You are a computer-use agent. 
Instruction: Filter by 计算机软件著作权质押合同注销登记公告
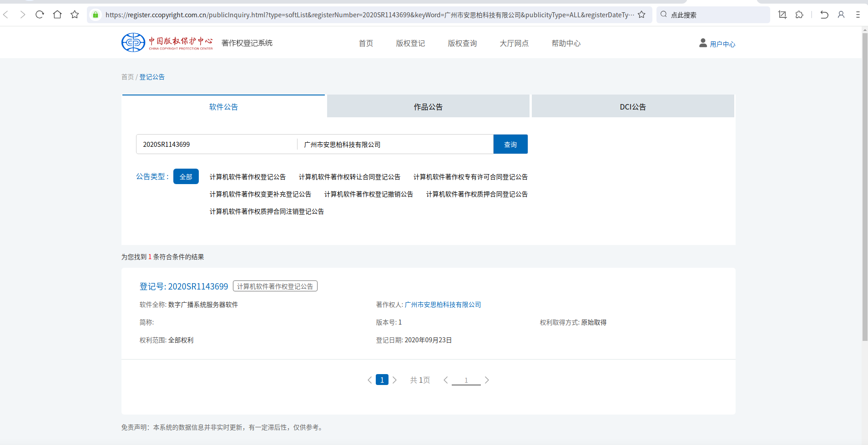click(267, 211)
